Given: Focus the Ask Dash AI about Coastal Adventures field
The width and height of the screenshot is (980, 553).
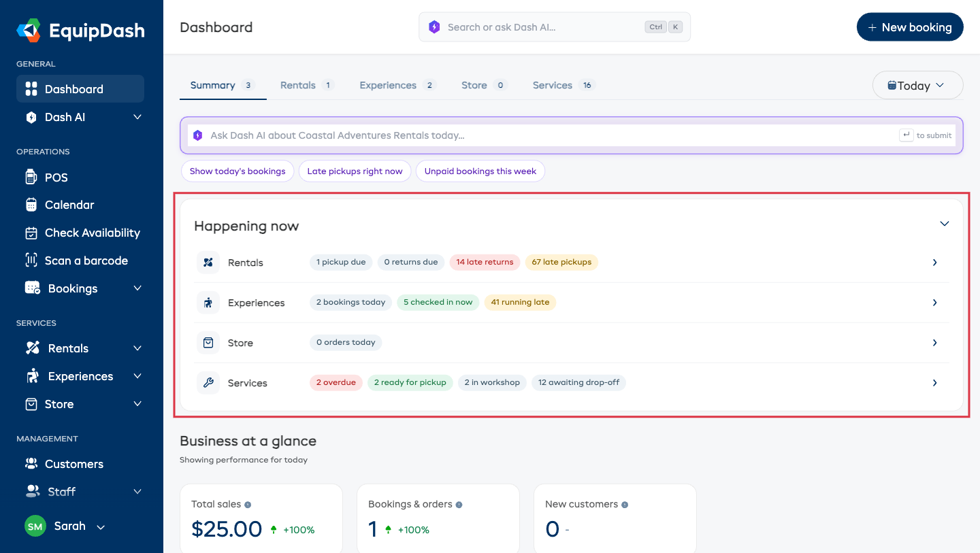Looking at the screenshot, I should coord(572,135).
